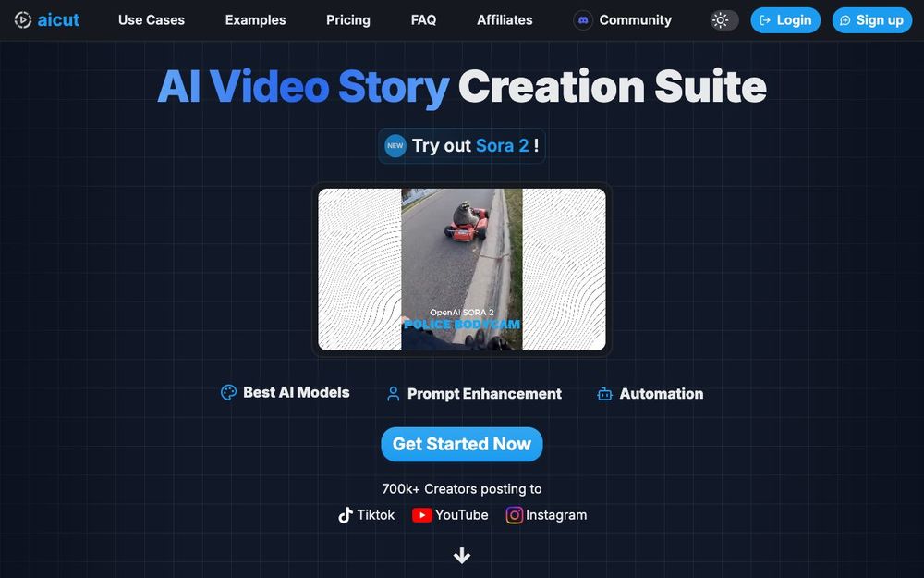Play the Police Bodycam video preview
Image resolution: width=924 pixels, height=578 pixels.
(x=461, y=268)
